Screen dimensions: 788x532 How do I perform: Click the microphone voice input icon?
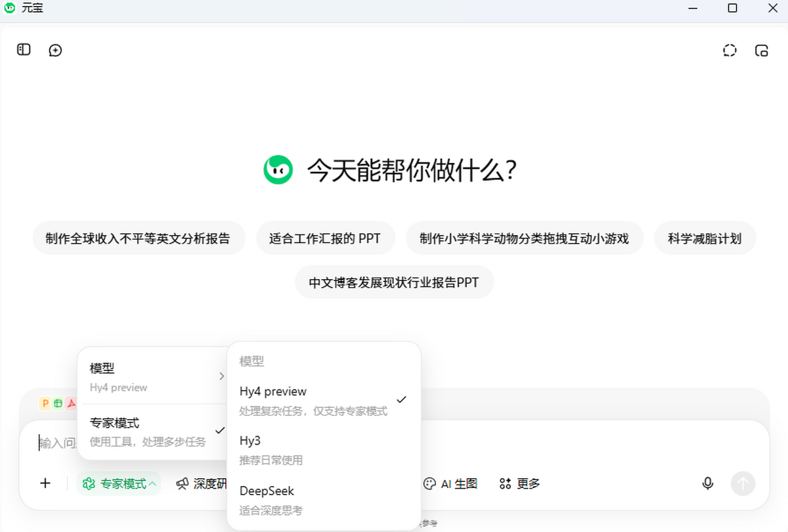point(708,483)
